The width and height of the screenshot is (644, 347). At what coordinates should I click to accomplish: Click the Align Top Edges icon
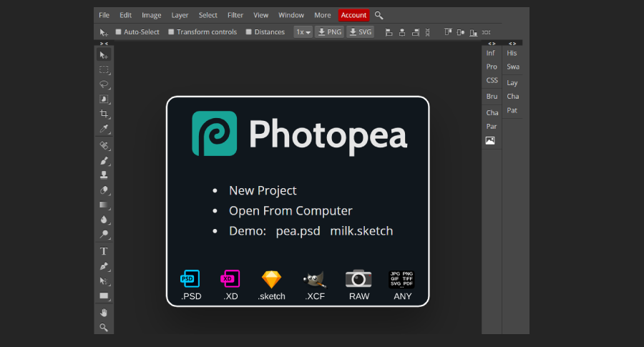pos(448,32)
